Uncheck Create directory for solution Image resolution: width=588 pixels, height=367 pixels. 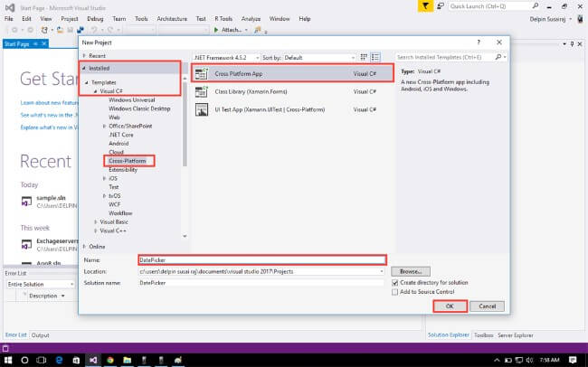tap(395, 283)
